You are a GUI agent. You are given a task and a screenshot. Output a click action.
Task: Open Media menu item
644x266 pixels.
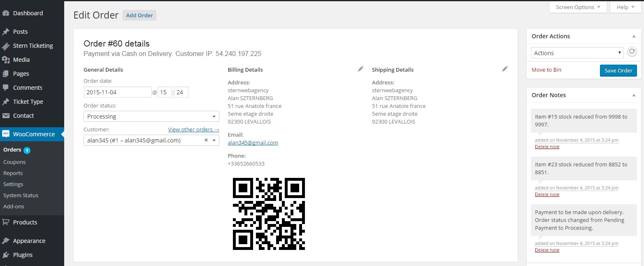(32, 60)
